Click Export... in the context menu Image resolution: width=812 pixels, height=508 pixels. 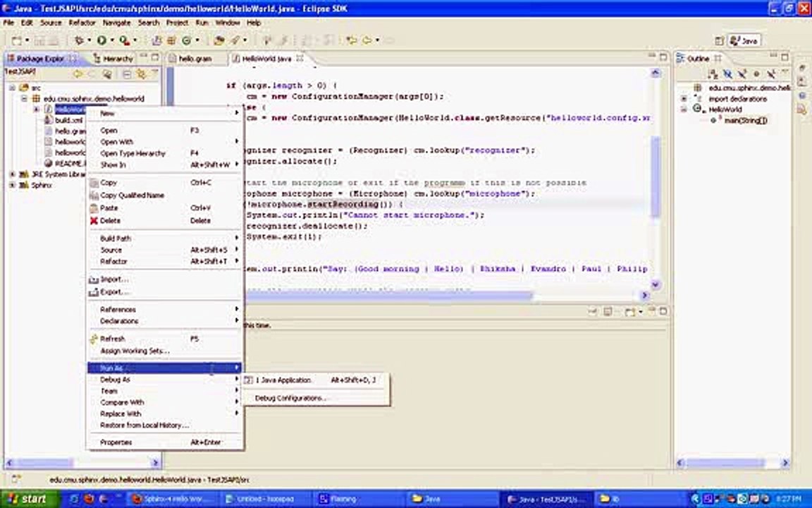click(x=164, y=292)
